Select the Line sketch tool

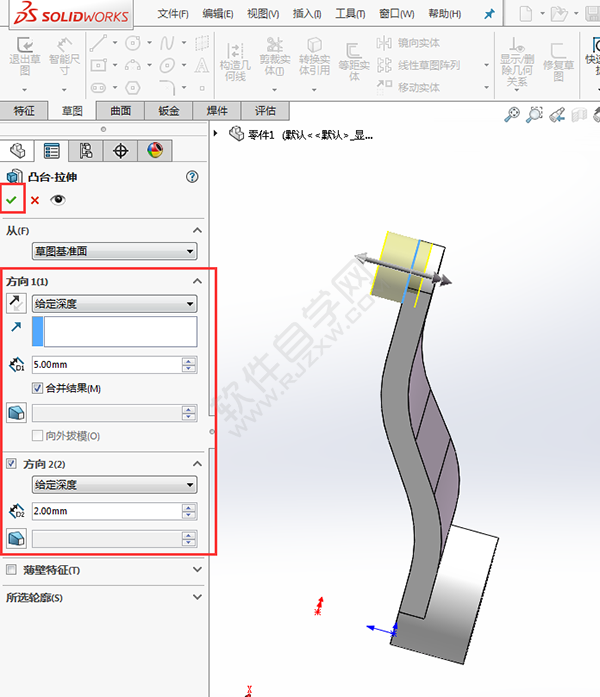click(98, 43)
